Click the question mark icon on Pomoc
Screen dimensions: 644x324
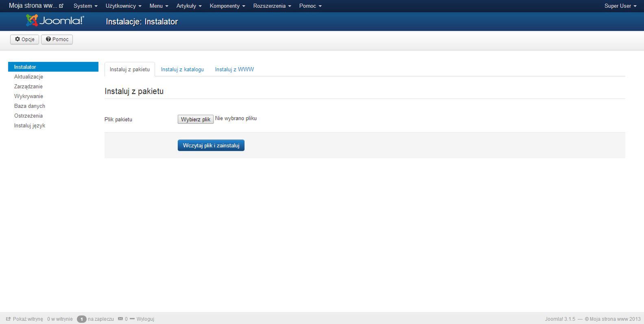click(48, 39)
